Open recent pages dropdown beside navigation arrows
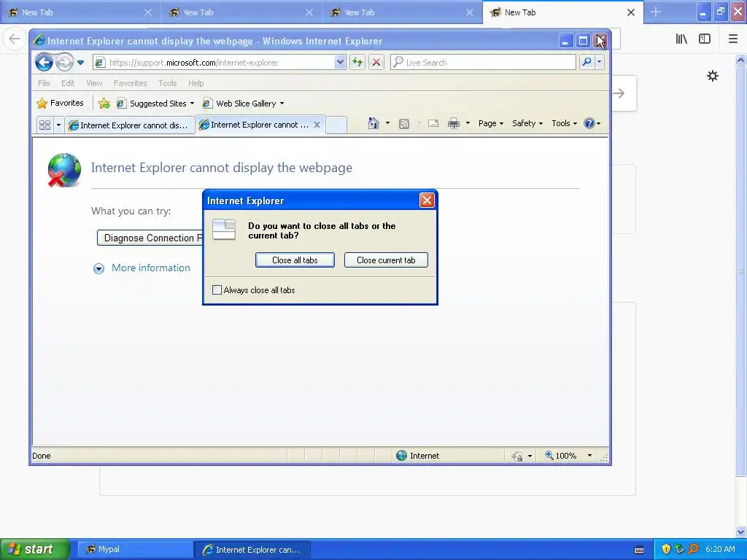747x560 pixels. point(80,63)
